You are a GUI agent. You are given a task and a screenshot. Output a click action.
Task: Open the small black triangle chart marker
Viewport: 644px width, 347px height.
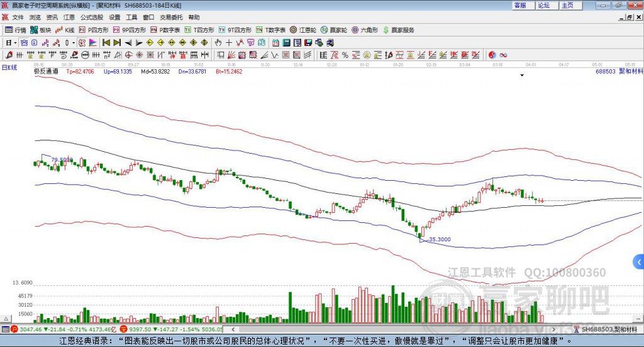522,75
